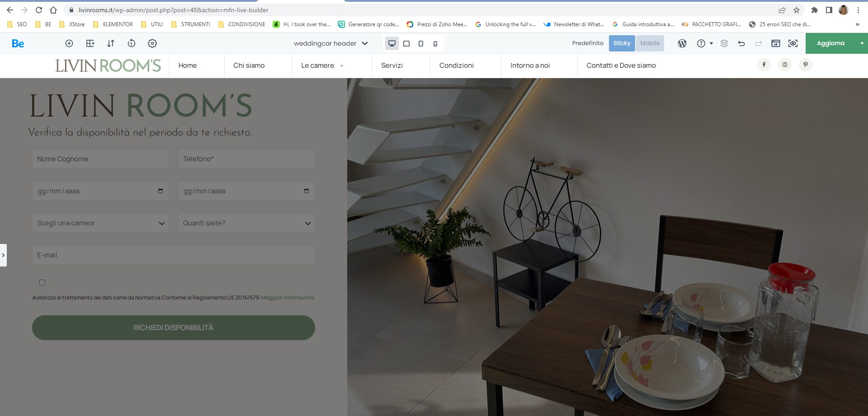
Task: Select the Sticky header tab
Action: [x=622, y=43]
